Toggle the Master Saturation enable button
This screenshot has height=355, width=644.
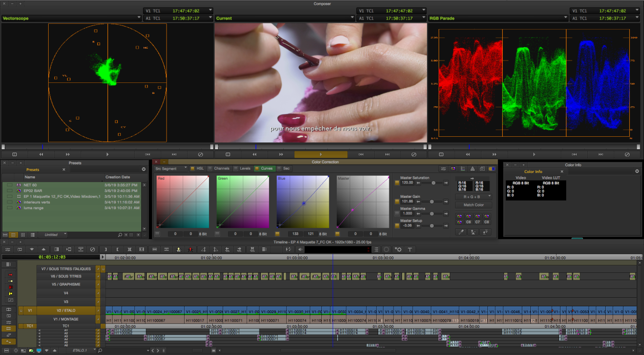tap(397, 183)
